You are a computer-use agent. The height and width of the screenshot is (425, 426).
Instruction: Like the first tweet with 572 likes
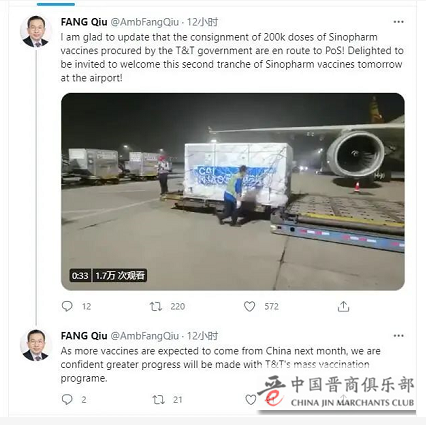250,306
